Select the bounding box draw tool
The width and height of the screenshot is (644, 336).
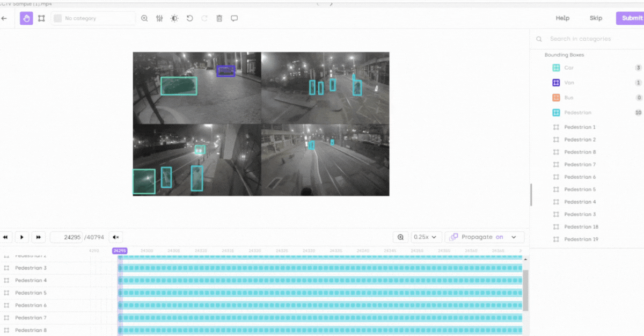click(x=41, y=18)
